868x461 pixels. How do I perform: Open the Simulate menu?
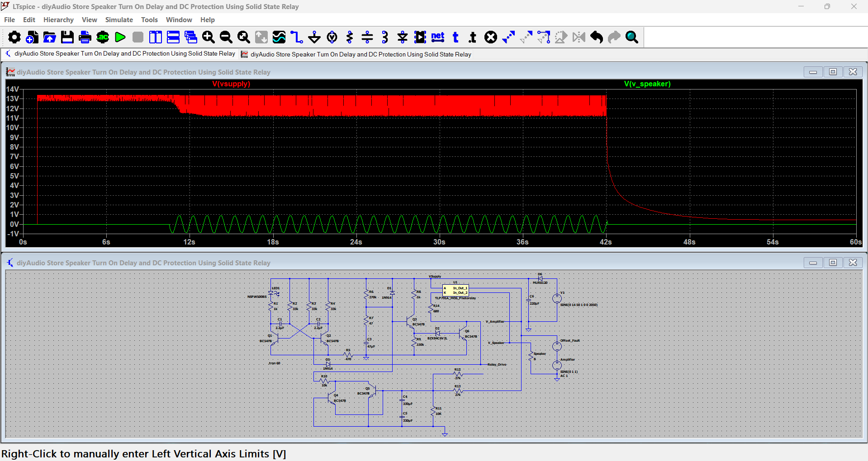click(119, 20)
